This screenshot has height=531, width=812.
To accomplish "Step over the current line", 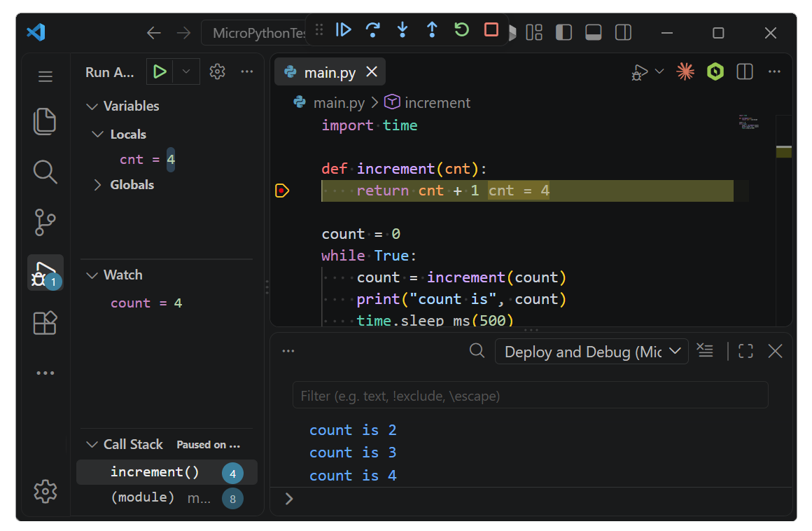I will [x=373, y=30].
